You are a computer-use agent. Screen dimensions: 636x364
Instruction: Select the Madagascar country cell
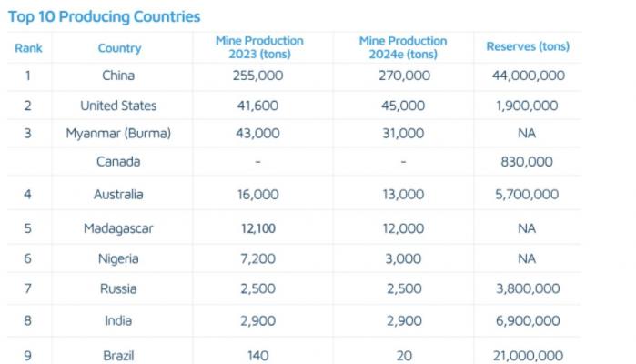pos(118,228)
